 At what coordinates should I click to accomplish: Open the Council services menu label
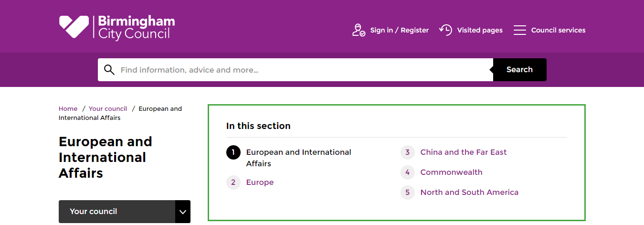pos(558,30)
